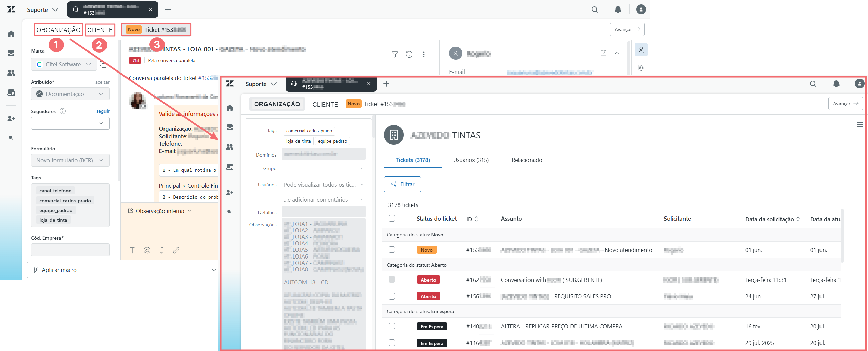This screenshot has height=351, width=868.
Task: Switch to Usuários (315) tab
Action: [x=471, y=160]
